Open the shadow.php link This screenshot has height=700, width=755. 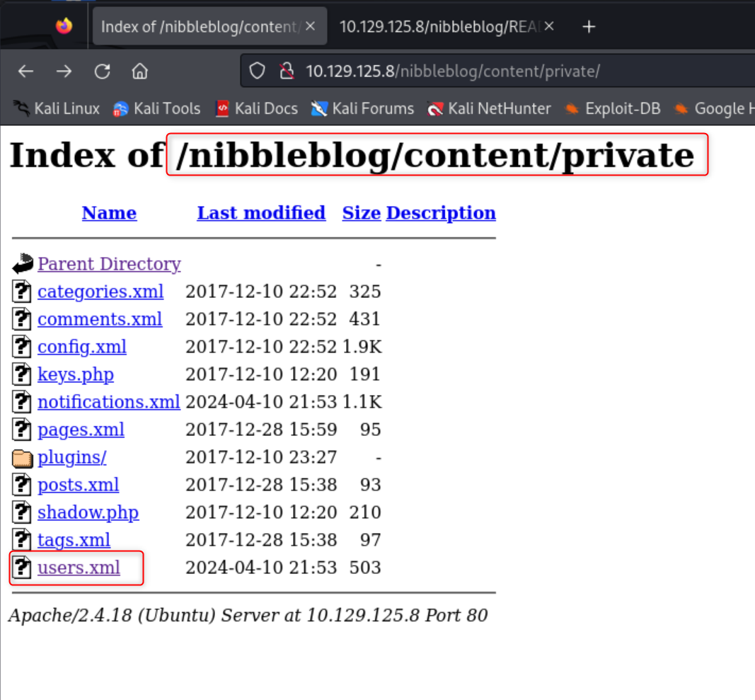tap(88, 512)
